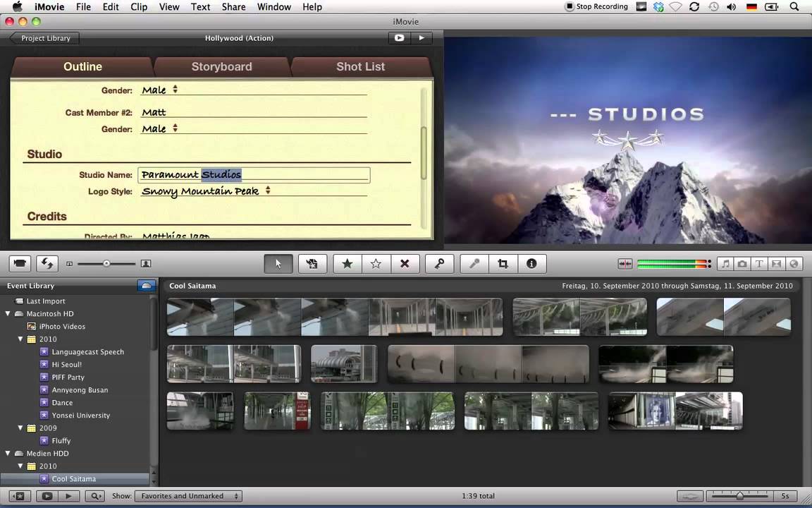The image size is (812, 508).
Task: Play selected events from the beginning
Action: pos(68,496)
